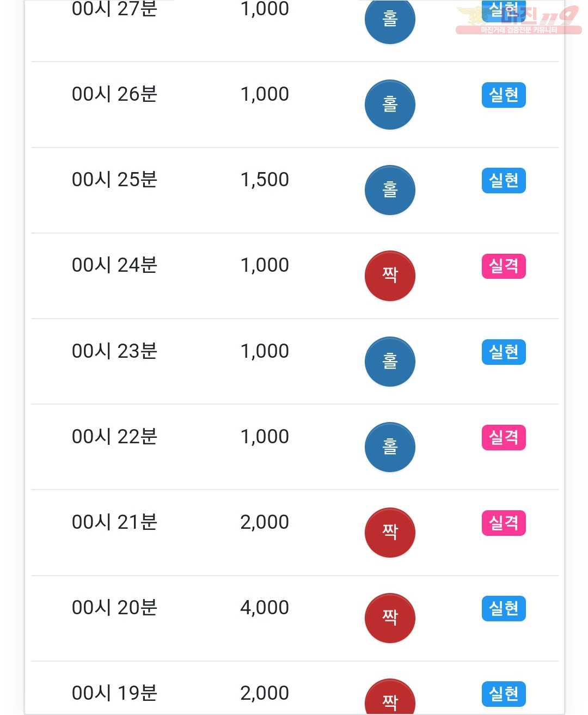Click the red 짝 circle at 00시 21분
This screenshot has height=715, width=588.
click(390, 533)
